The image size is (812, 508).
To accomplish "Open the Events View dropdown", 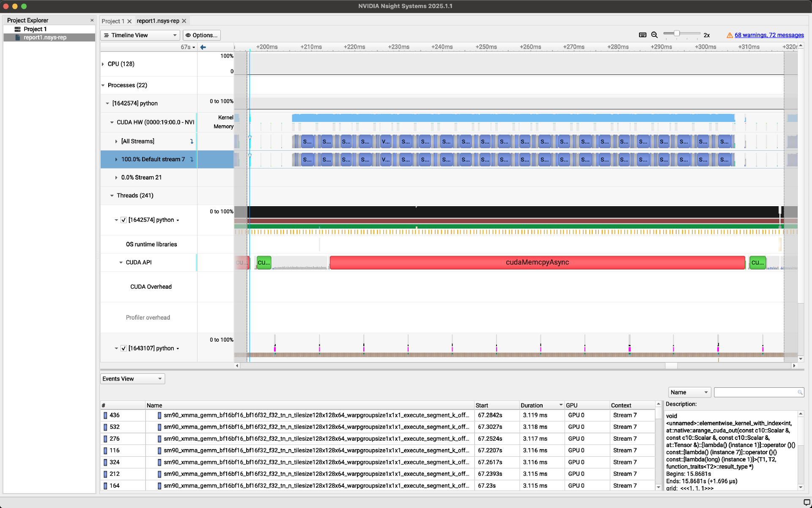I will click(132, 379).
